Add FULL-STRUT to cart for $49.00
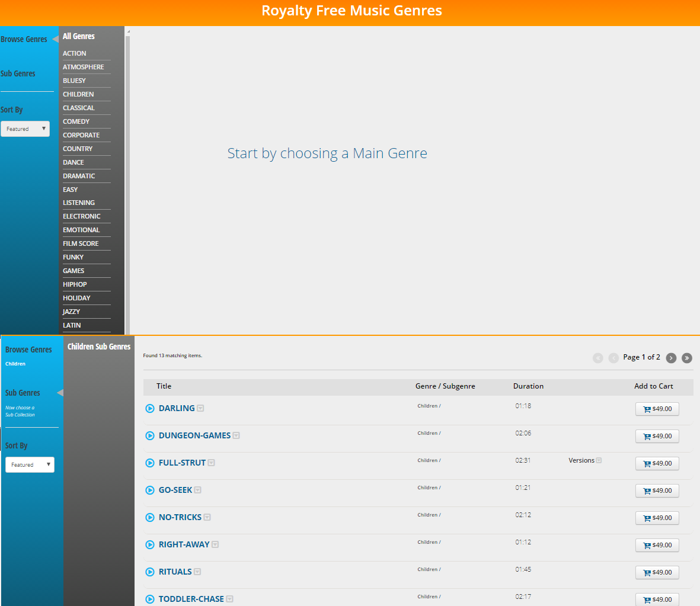This screenshot has height=606, width=700. [657, 463]
